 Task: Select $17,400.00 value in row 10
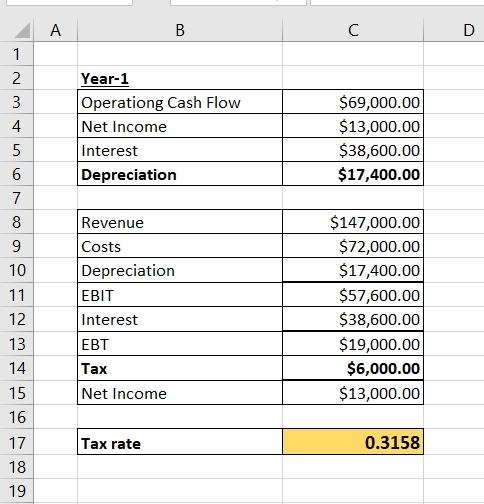point(353,270)
